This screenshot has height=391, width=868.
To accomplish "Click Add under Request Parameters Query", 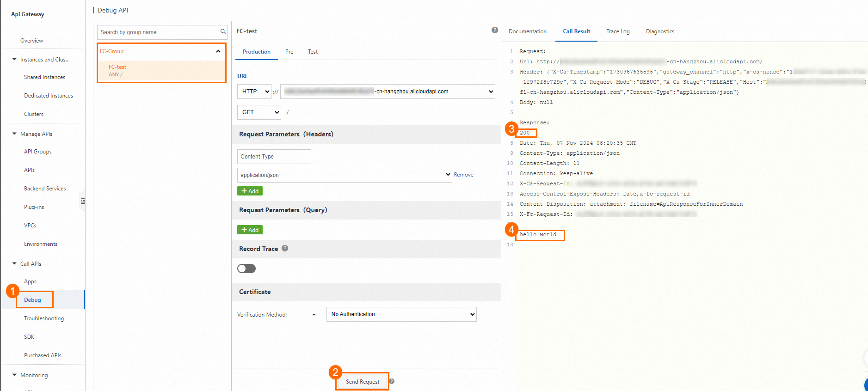I will tap(250, 230).
